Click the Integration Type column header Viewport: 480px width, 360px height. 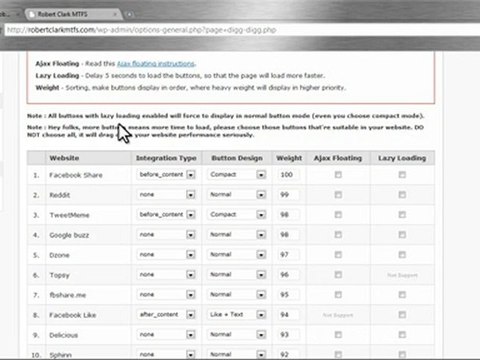166,158
